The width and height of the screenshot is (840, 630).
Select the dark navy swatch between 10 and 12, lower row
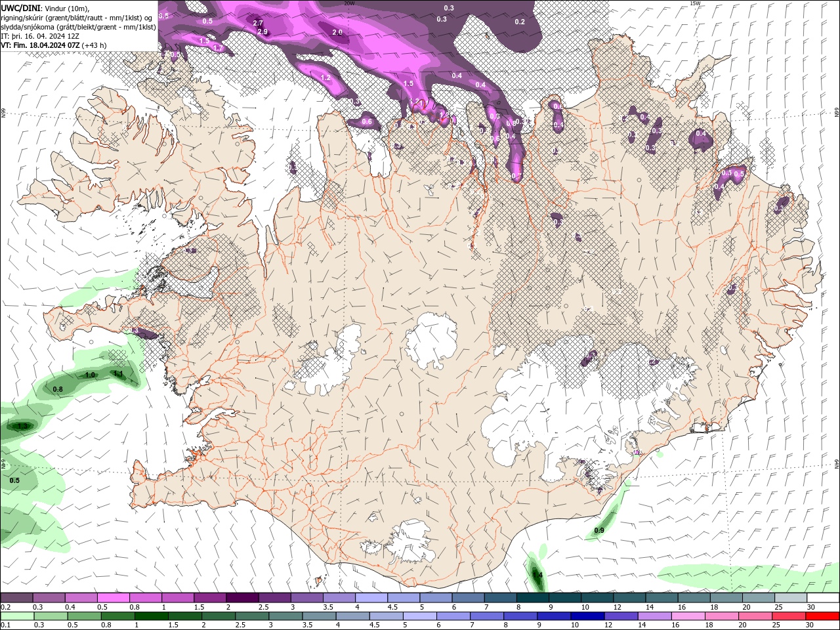(x=586, y=616)
